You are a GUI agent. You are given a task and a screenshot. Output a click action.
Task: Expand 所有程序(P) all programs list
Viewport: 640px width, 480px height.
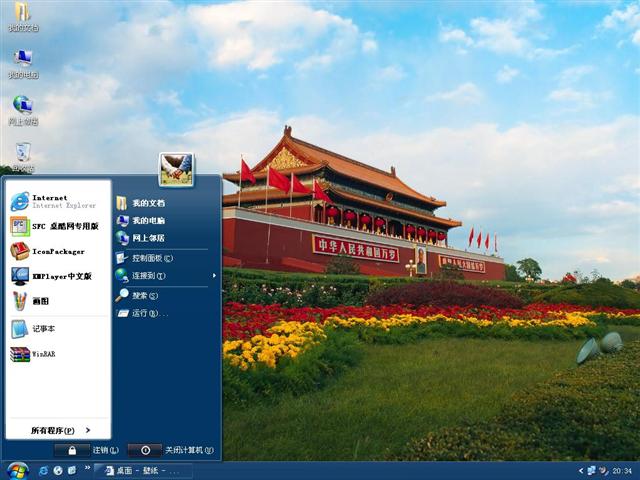coord(58,430)
